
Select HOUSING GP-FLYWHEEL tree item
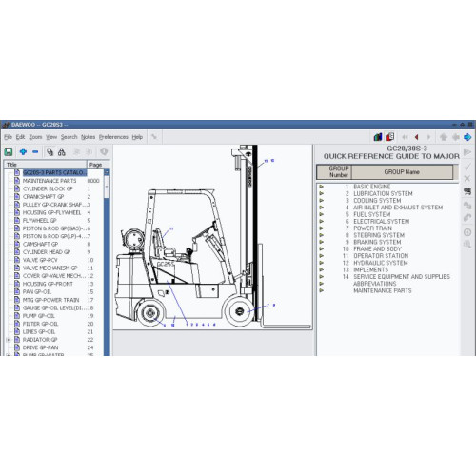click(x=52, y=212)
